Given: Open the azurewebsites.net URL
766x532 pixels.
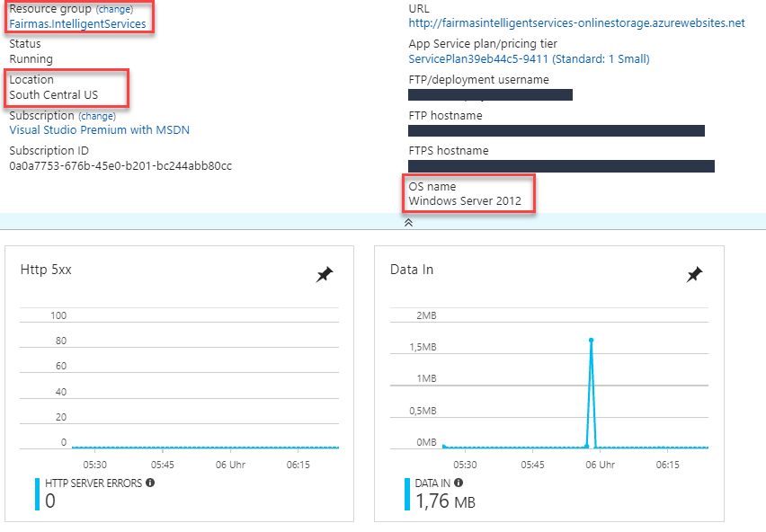Looking at the screenshot, I should (576, 23).
